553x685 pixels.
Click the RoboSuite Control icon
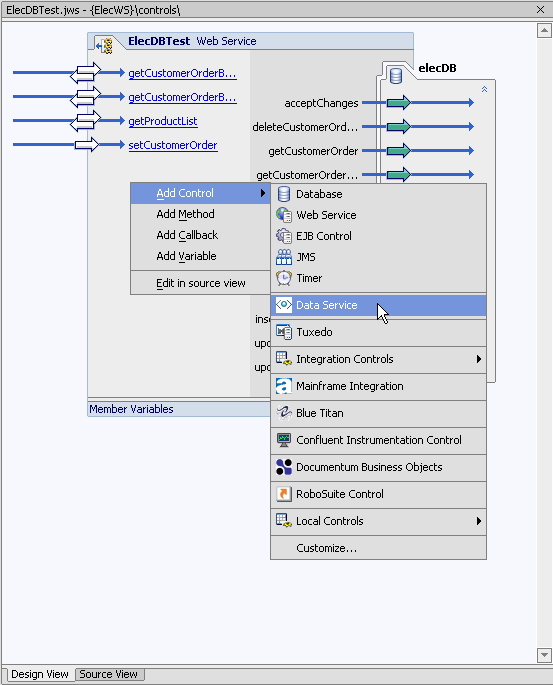point(284,494)
